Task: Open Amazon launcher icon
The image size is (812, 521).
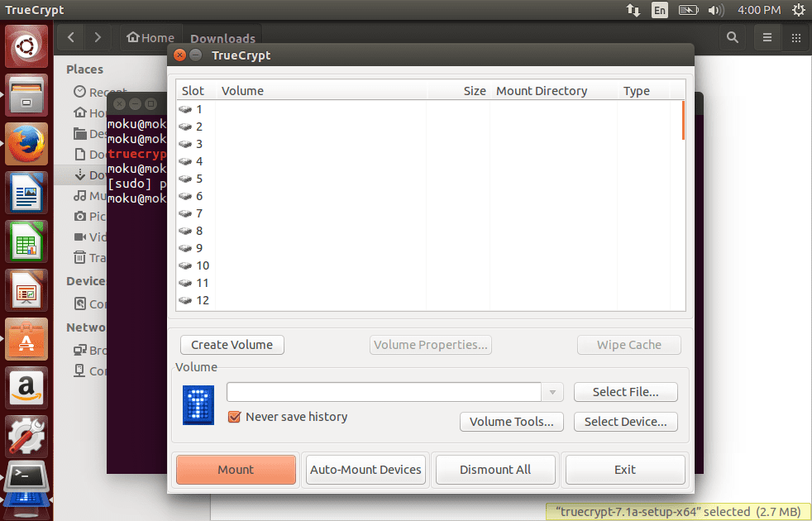Action: coord(26,388)
